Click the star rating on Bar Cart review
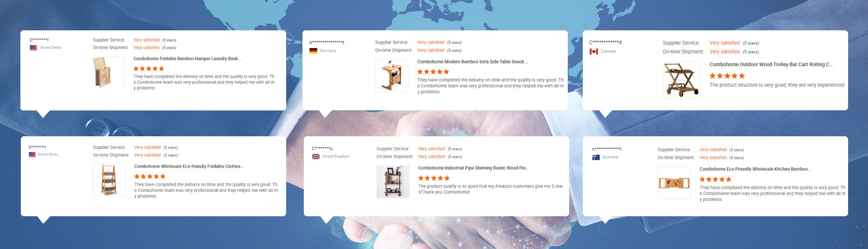The width and height of the screenshot is (868, 249). 727,76
